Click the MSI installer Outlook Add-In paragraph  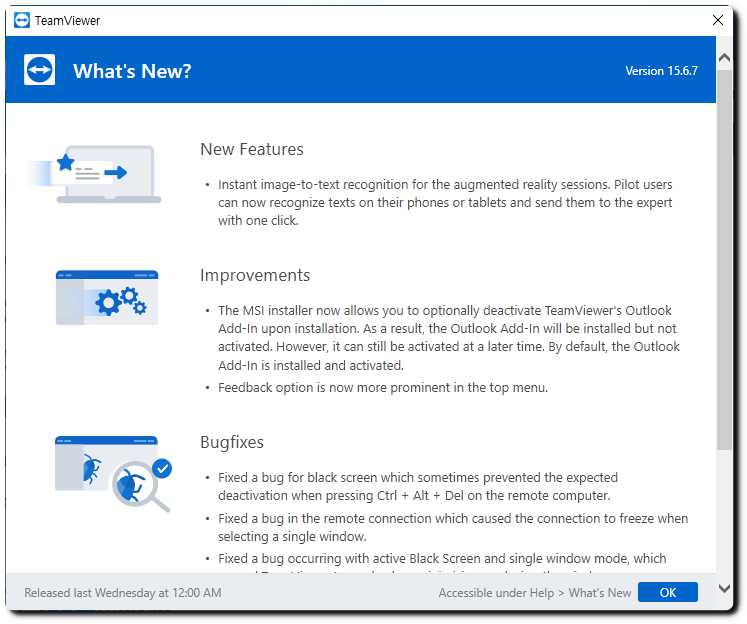tap(449, 338)
